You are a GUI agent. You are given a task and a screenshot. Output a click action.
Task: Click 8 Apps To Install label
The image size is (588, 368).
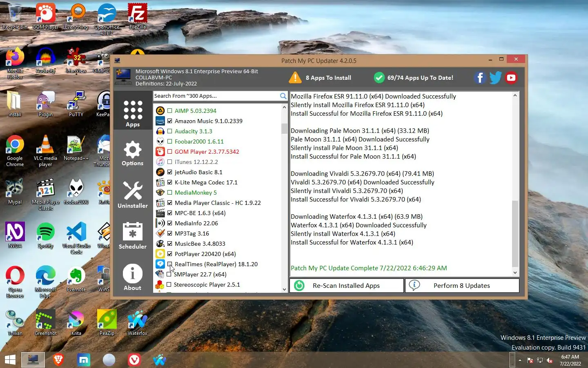[328, 78]
